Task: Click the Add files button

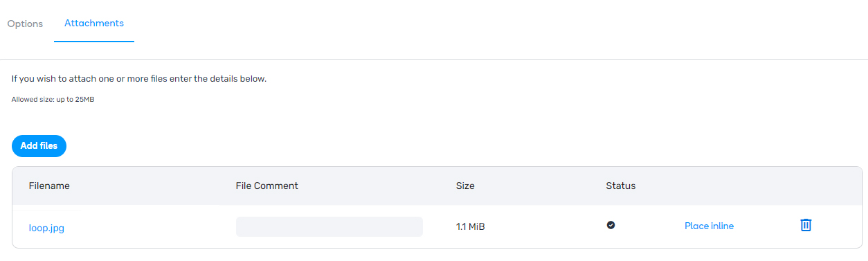Action: click(x=39, y=146)
